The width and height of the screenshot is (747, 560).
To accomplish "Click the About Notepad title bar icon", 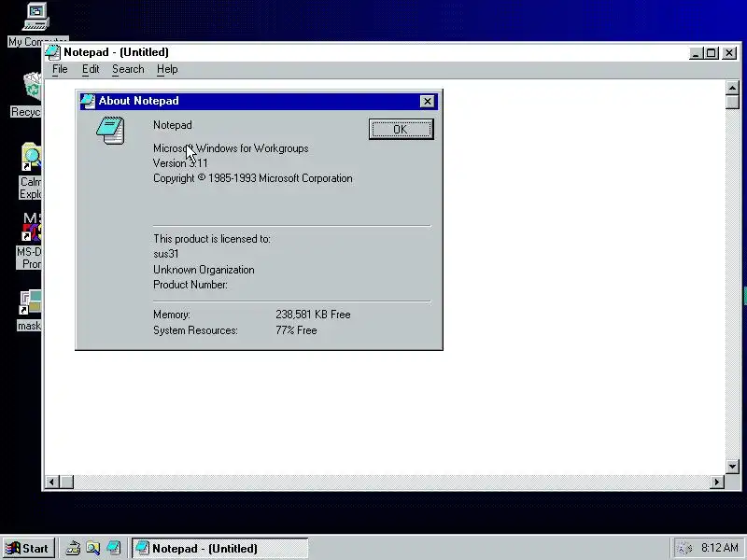I will tap(88, 102).
